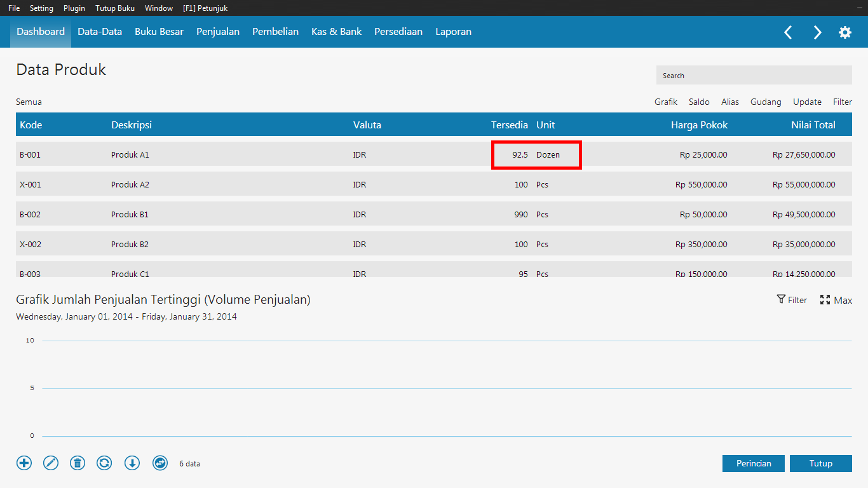Sort by the Harga Pokok column header
This screenshot has width=868, height=488.
click(x=699, y=125)
